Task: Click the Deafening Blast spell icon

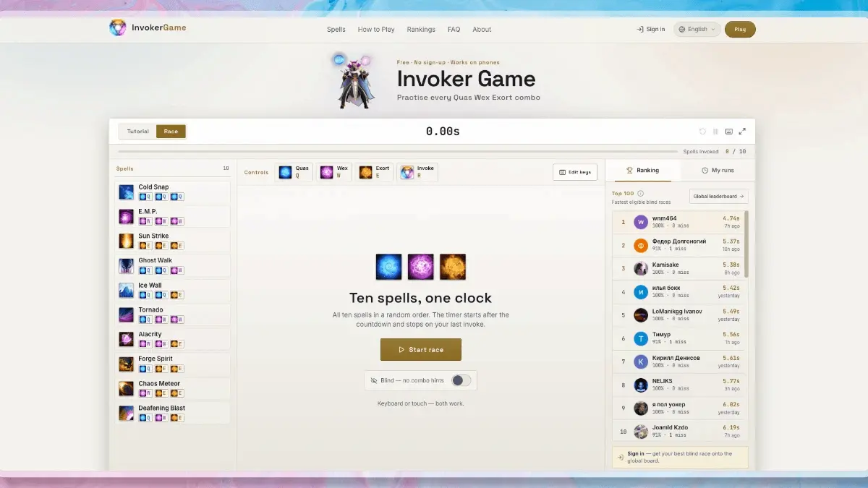Action: pos(126,413)
